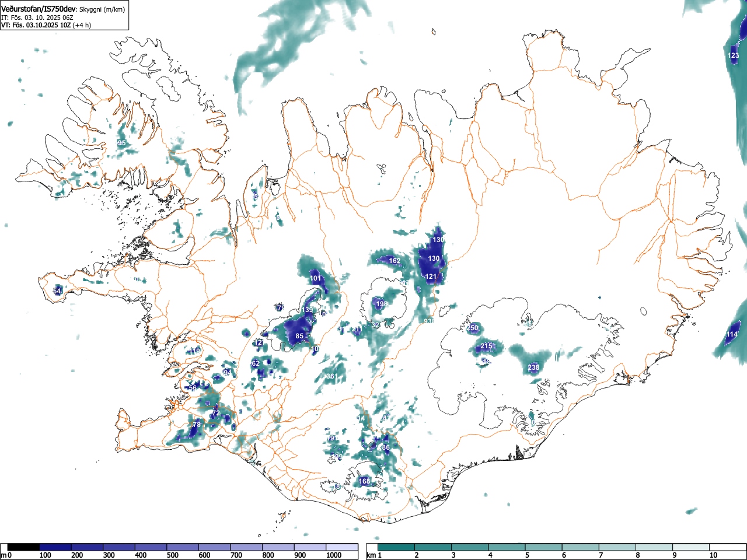Click the 121 visibility value
747x560 pixels.
click(431, 276)
